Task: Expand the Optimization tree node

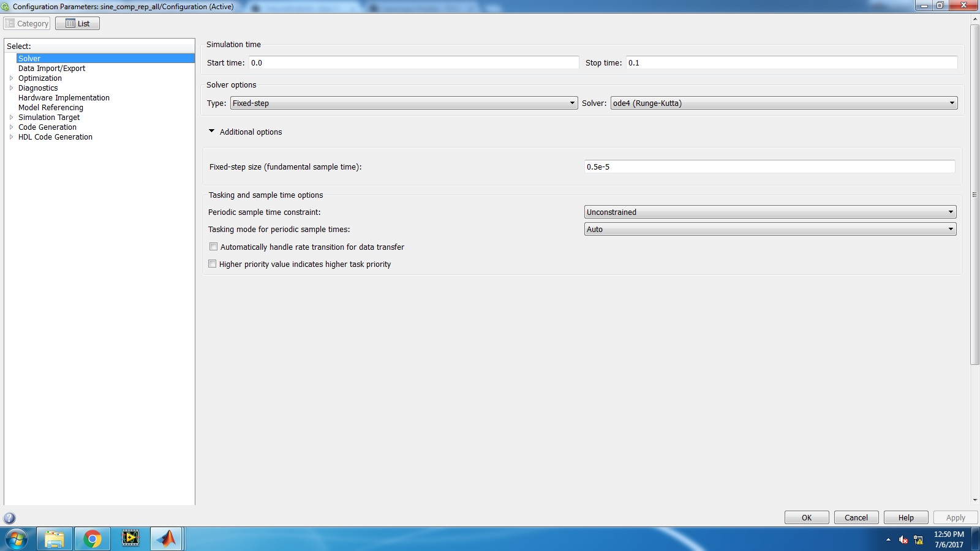Action: pos(11,78)
